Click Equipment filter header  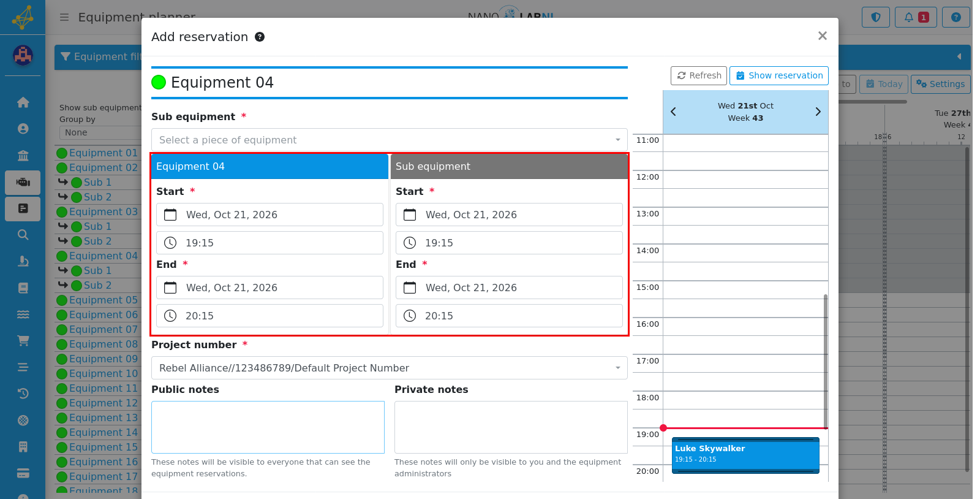coord(101,56)
